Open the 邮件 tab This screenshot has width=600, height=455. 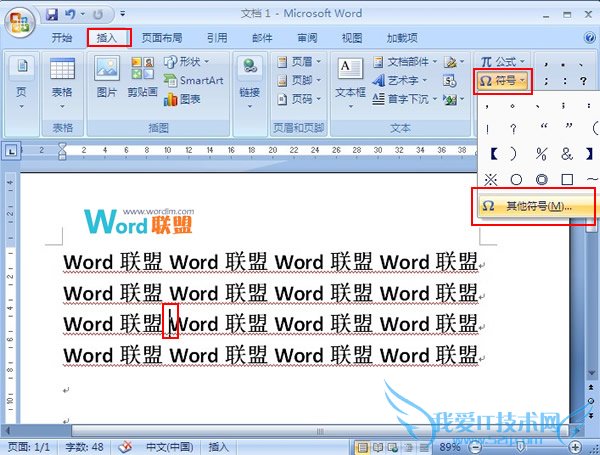pos(262,38)
